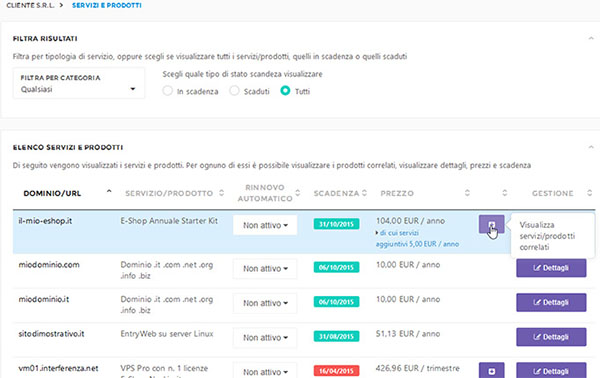Click the 31/10/2015 expiry badge
Screen dimensions: 600x378
pos(336,224)
